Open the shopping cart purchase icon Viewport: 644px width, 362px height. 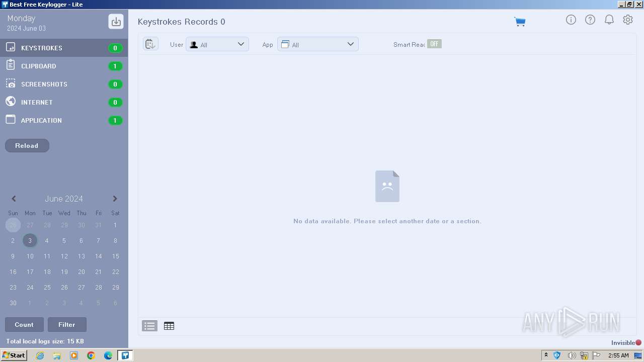coord(520,22)
